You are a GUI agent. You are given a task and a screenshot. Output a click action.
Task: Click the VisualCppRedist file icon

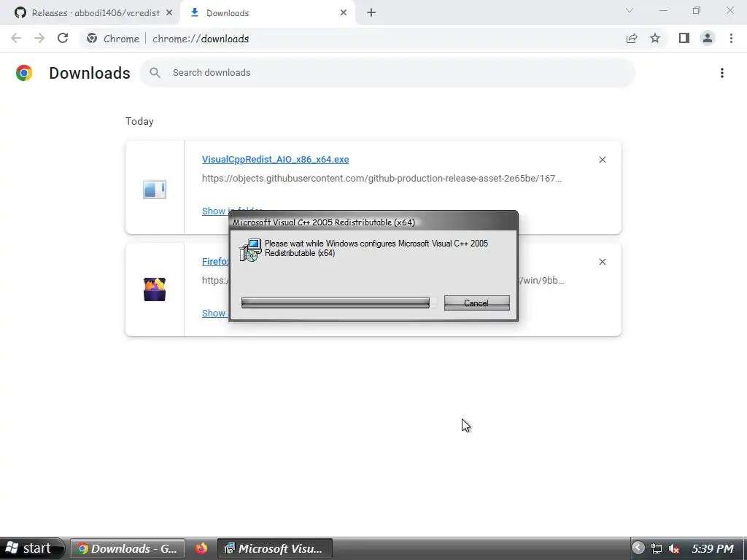[x=155, y=190]
